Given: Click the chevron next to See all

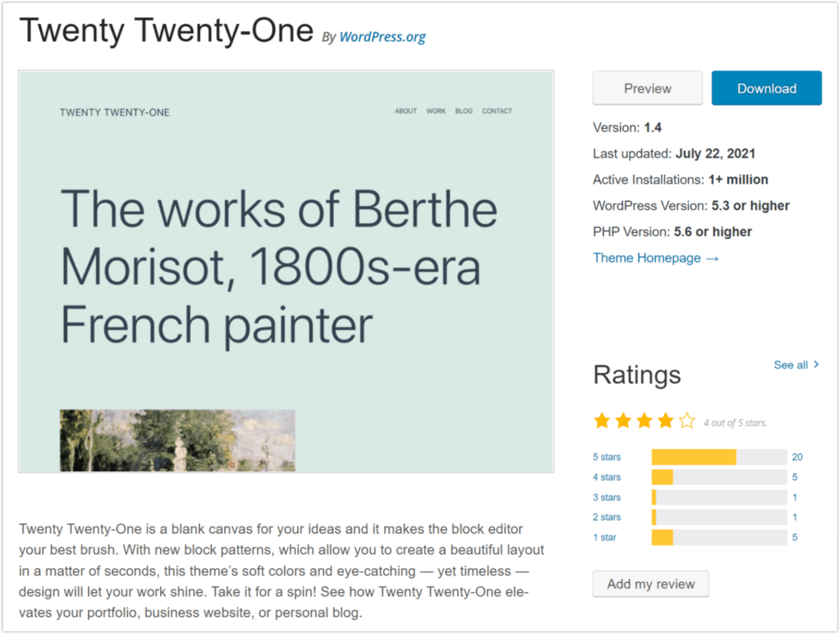Looking at the screenshot, I should point(816,364).
